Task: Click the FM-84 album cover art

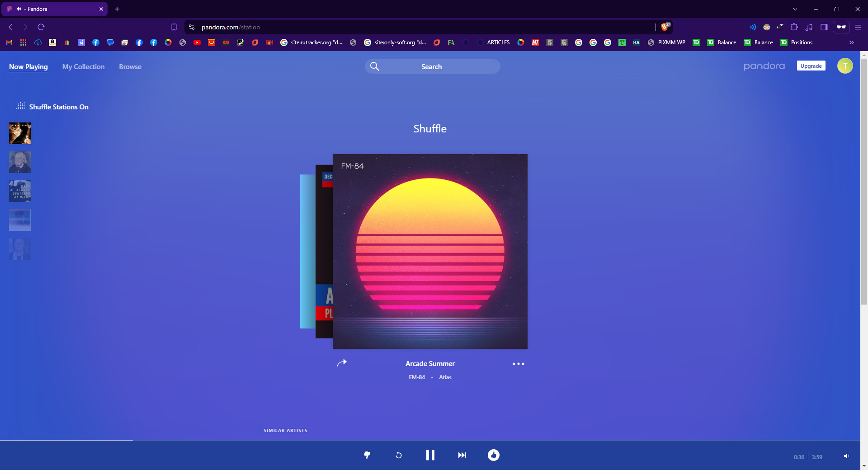Action: 430,251
